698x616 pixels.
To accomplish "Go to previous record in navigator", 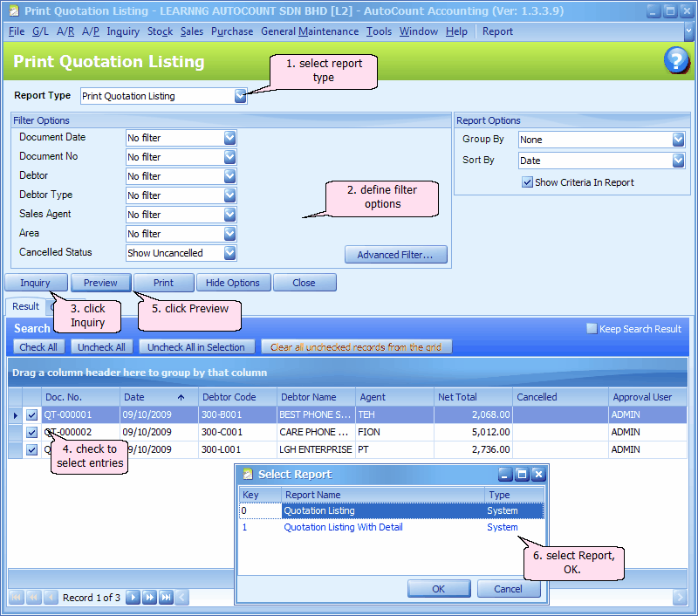I will tap(51, 598).
